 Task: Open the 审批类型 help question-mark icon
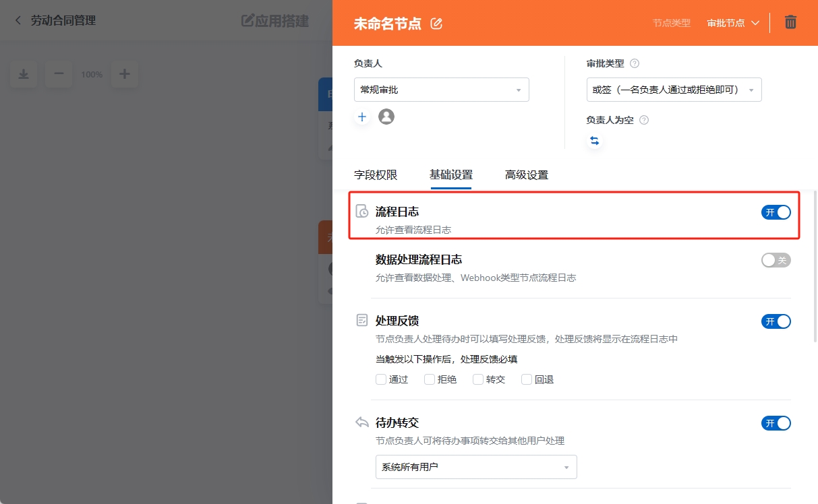pos(633,63)
